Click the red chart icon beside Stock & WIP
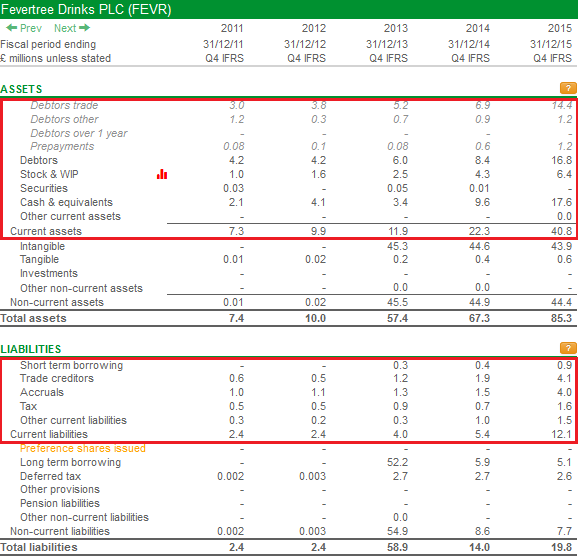Viewport: 578px width, 558px height. (x=162, y=174)
